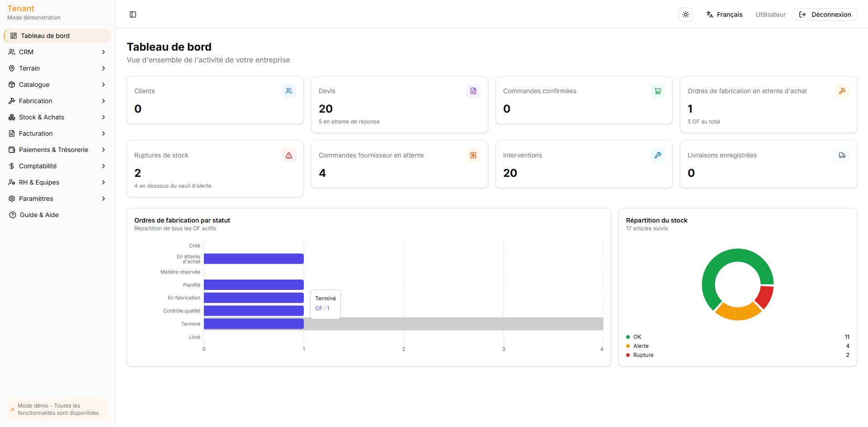This screenshot has width=868, height=427.
Task: Expand the Paiements & Trésorerie chevron
Action: pos(104,150)
